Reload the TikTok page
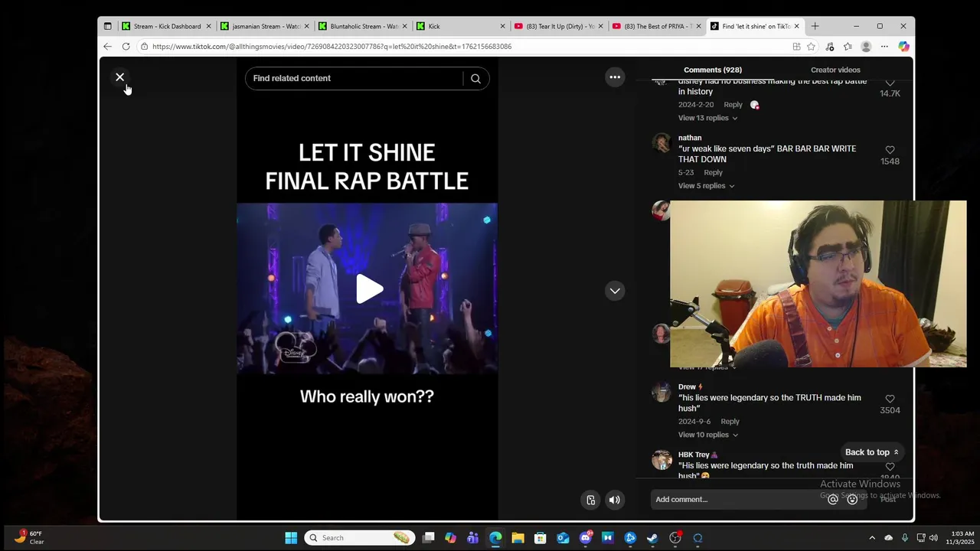Viewport: 980px width, 551px height. click(x=126, y=47)
